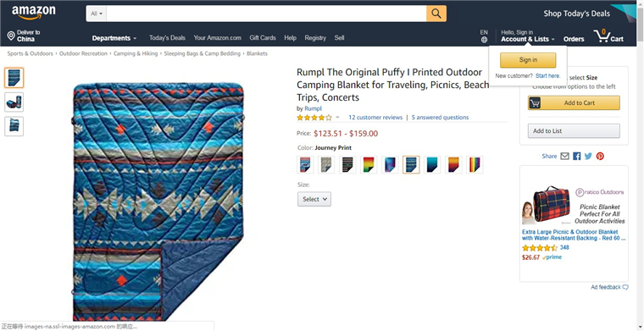The width and height of the screenshot is (644, 331).
Task: Share product on Twitter
Action: click(588, 157)
